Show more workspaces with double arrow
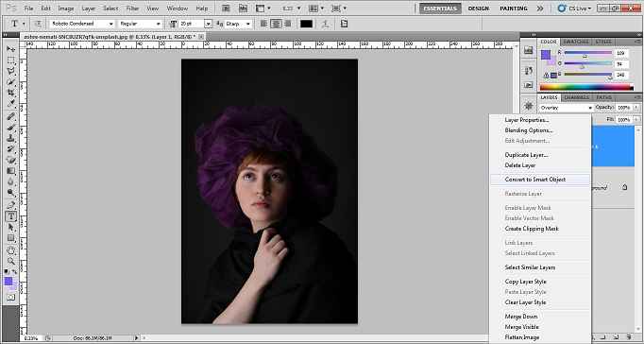The image size is (644, 344). (x=540, y=9)
